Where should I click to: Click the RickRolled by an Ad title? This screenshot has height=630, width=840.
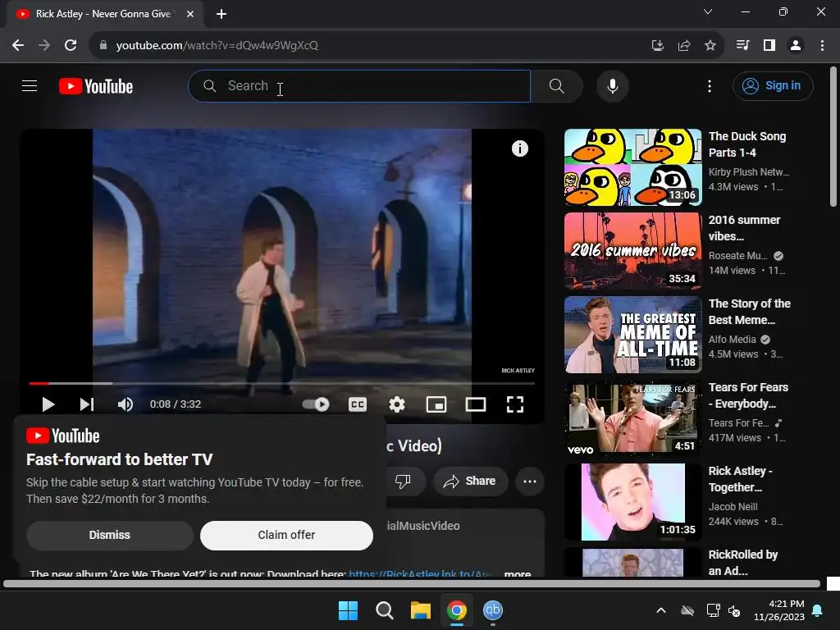click(x=742, y=563)
